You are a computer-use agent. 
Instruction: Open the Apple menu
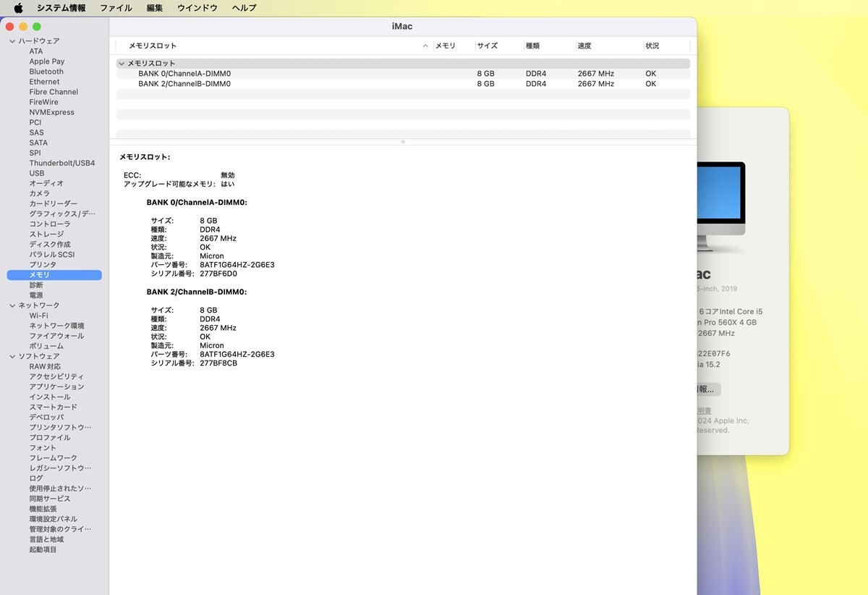(18, 8)
